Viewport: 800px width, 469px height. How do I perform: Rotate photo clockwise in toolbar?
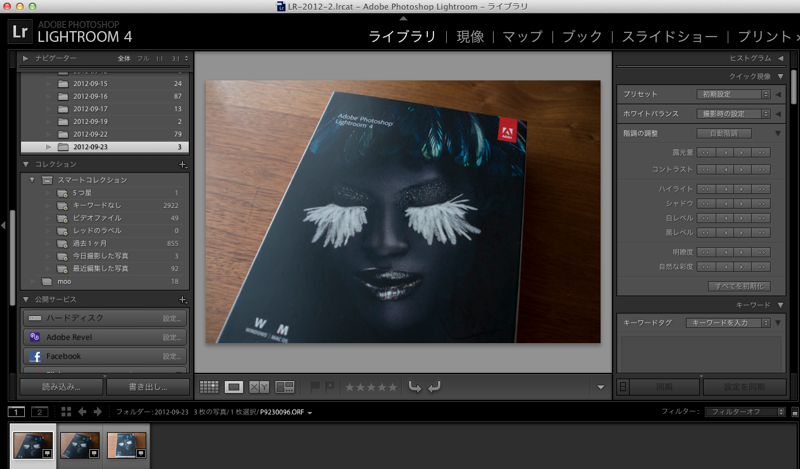click(x=434, y=387)
